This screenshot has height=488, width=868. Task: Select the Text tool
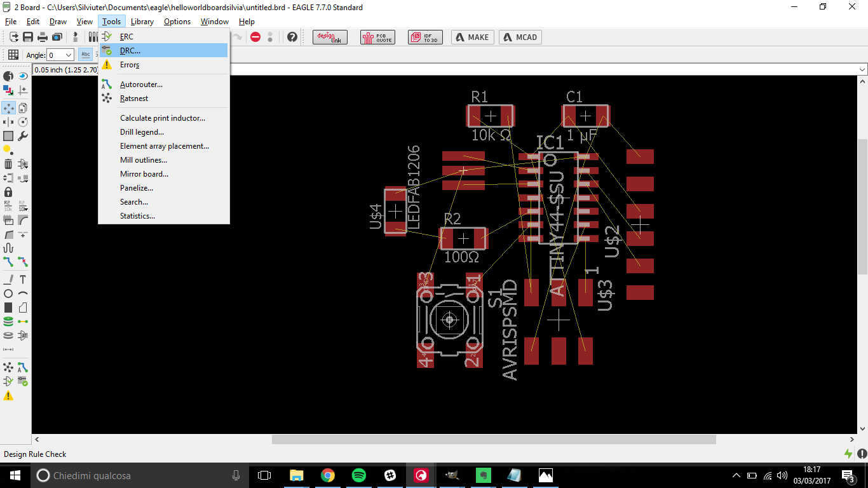point(23,280)
